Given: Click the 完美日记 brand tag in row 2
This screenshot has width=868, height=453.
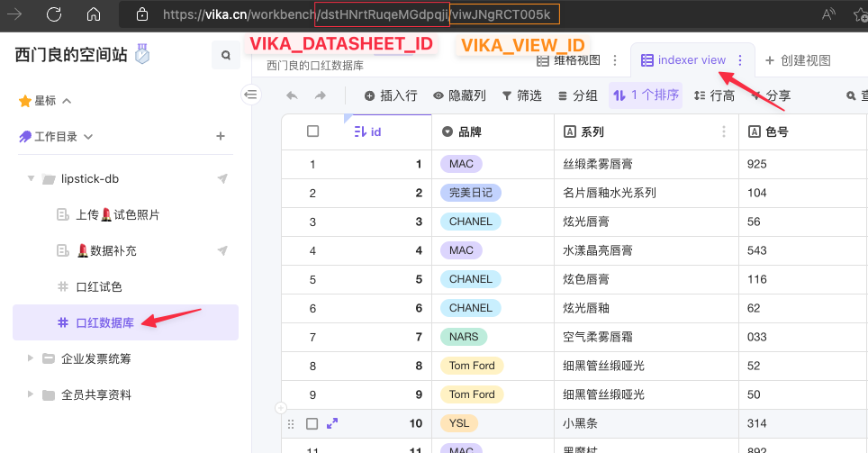Looking at the screenshot, I should 471,193.
